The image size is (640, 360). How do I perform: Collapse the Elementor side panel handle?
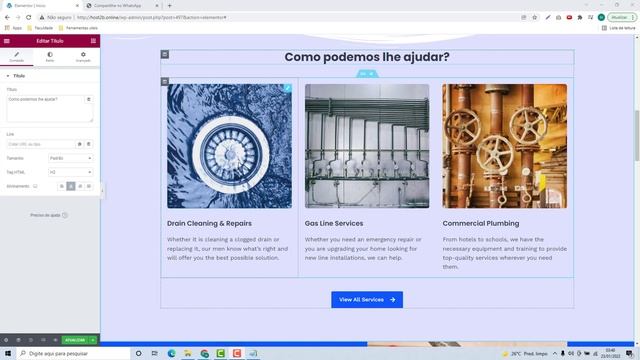click(x=102, y=190)
